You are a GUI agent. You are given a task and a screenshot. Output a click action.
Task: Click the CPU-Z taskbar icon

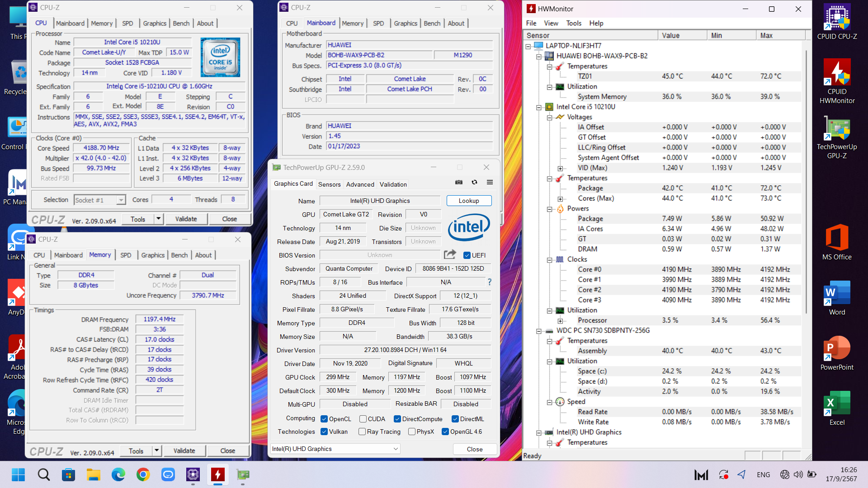[x=193, y=474]
